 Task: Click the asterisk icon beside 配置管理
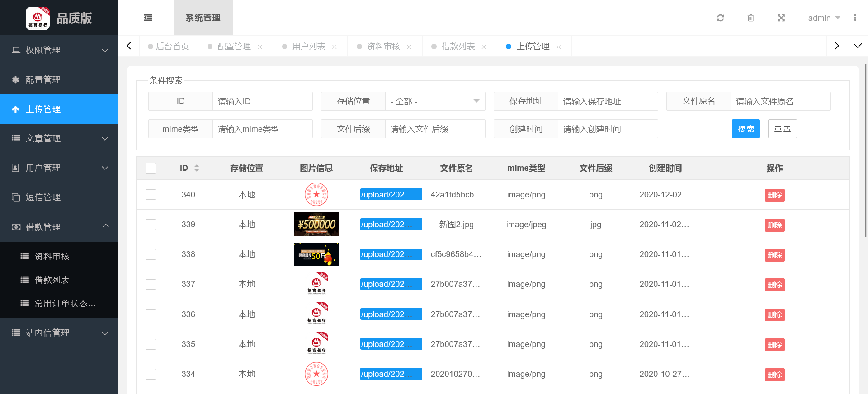coord(16,80)
